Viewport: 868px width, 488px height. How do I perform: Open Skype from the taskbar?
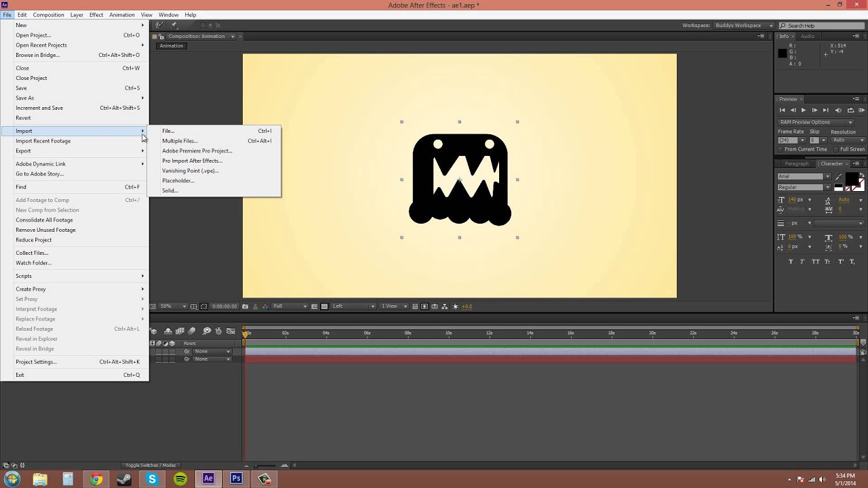point(152,479)
